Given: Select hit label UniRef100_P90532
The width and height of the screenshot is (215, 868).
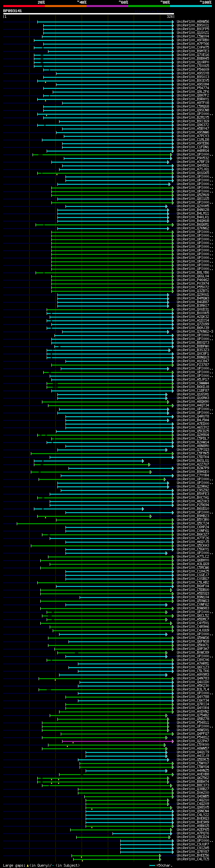Looking at the screenshot, I should (193, 158).
